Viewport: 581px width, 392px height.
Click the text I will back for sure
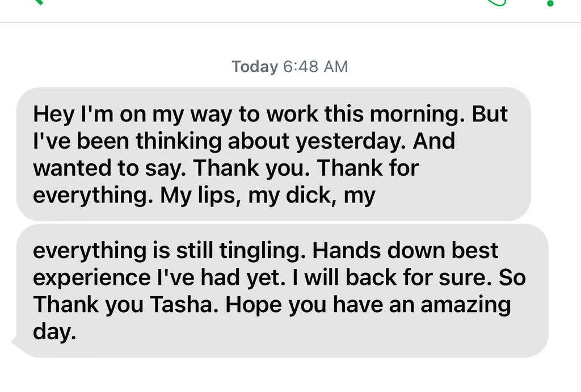[x=393, y=277]
